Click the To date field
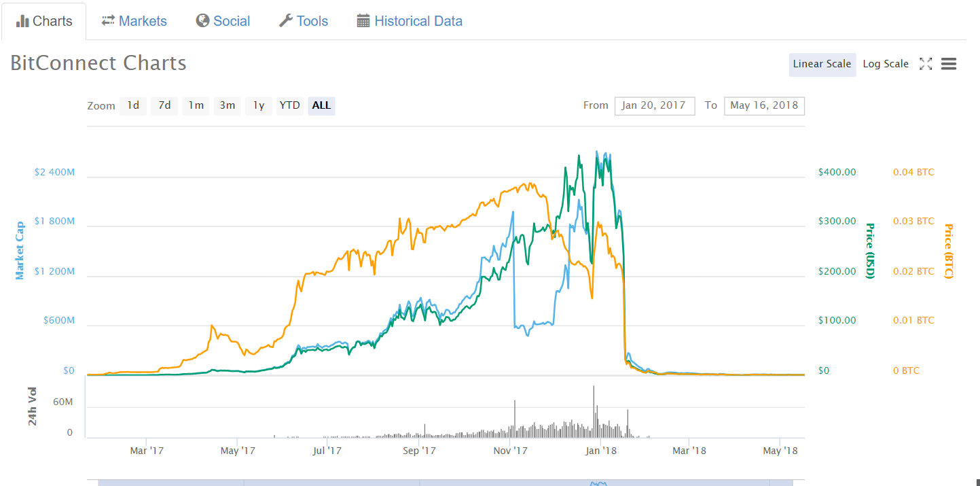This screenshot has width=980, height=486. 764,105
